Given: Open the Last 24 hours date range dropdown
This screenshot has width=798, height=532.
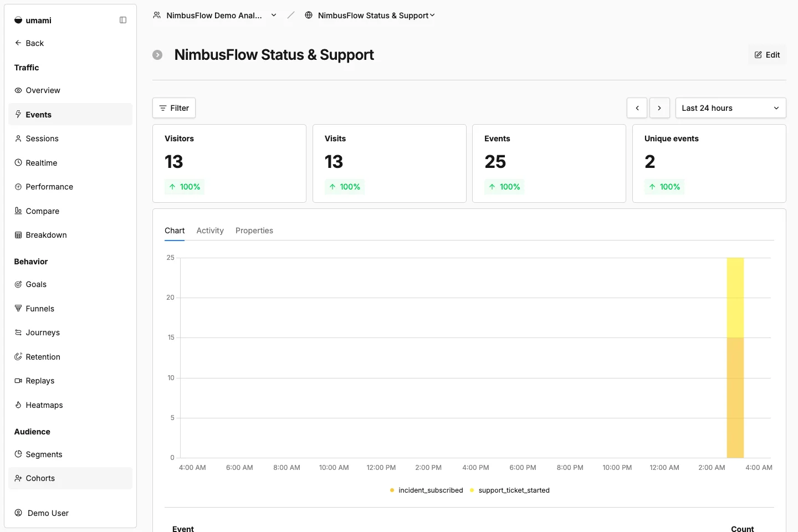Looking at the screenshot, I should 730,108.
